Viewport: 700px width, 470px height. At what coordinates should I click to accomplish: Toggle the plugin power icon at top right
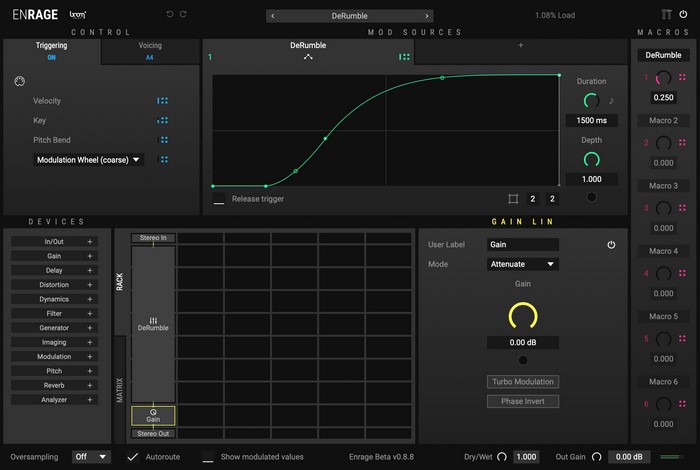683,14
